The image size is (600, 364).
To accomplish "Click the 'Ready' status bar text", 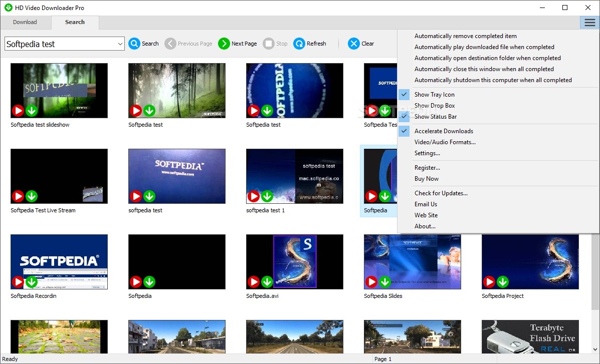I will coord(10,359).
